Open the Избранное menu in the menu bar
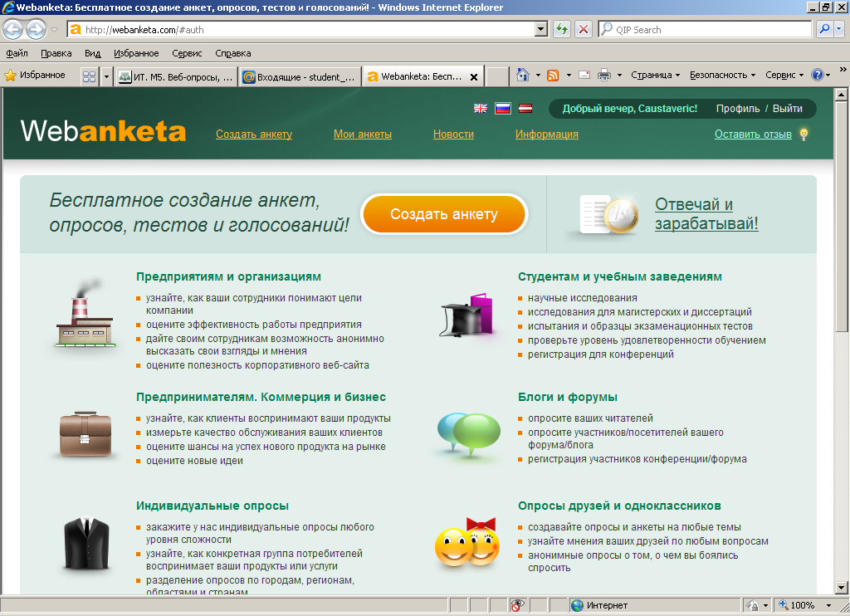The height and width of the screenshot is (616, 850). (136, 53)
